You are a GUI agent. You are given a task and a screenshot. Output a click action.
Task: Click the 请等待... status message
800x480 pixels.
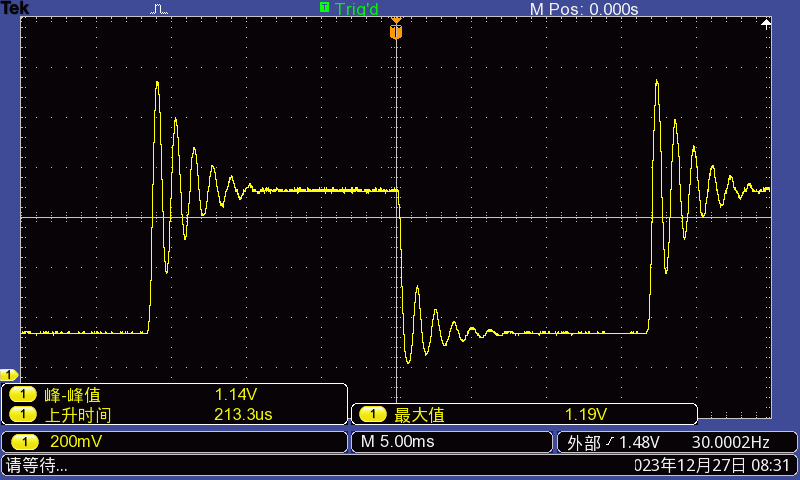(37, 465)
